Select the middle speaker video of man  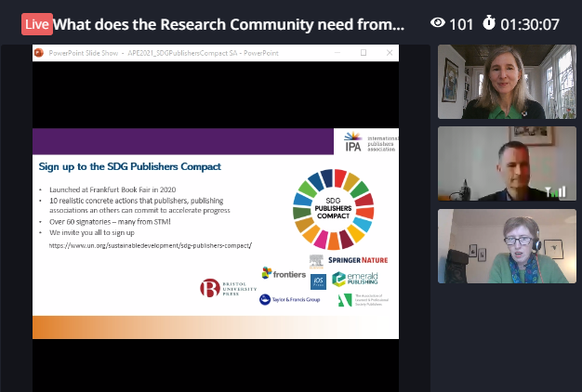[507, 163]
